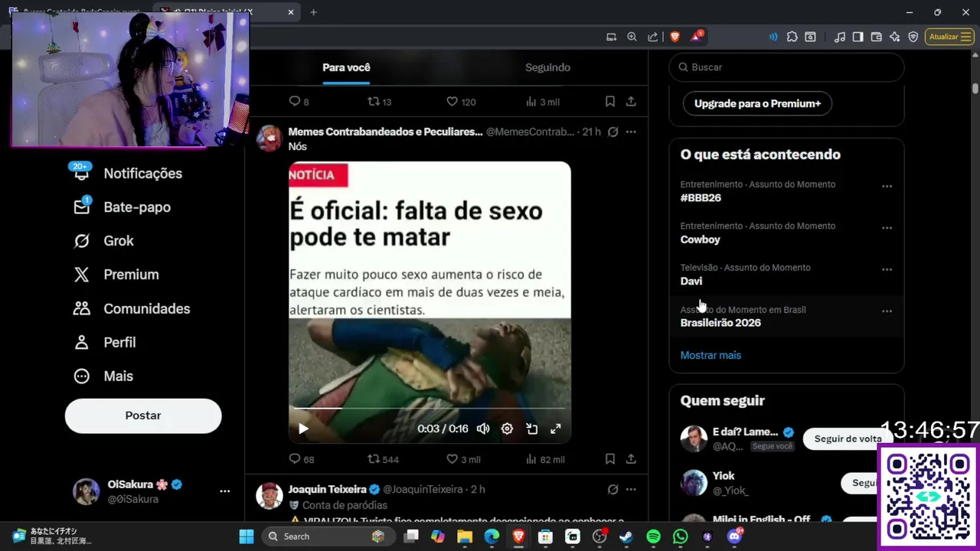Screen dimensions: 980x551
Task: Open Comunidades page
Action: tap(132, 308)
